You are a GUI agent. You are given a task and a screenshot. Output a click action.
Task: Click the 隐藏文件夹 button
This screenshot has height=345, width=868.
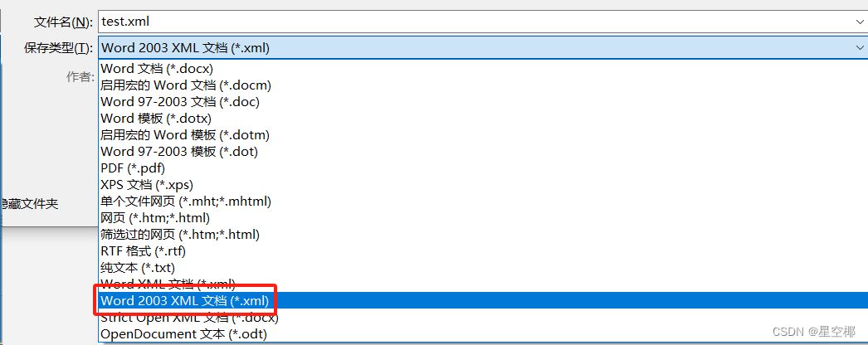(29, 204)
